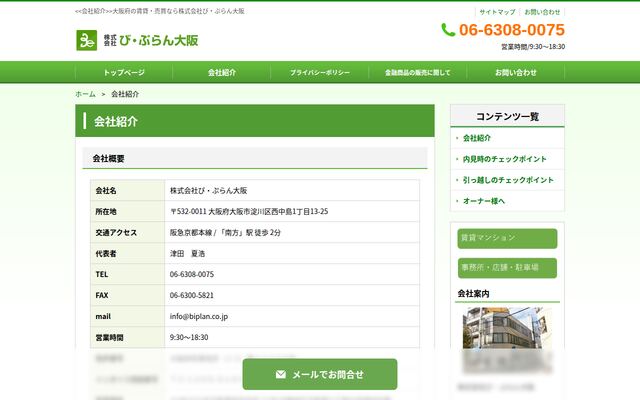The height and width of the screenshot is (400, 640).
Task: Select the 営業時間 table value 9:30～18:30
Action: point(189,337)
